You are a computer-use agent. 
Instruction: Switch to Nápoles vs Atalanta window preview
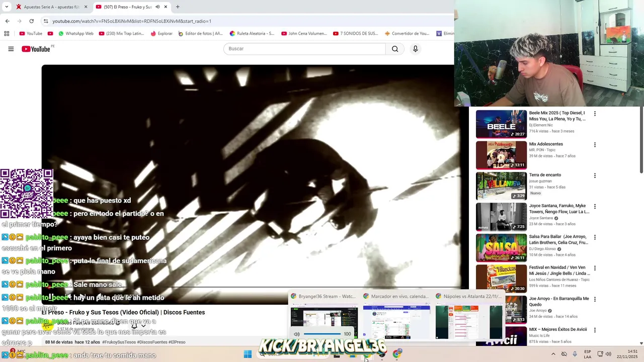click(469, 316)
